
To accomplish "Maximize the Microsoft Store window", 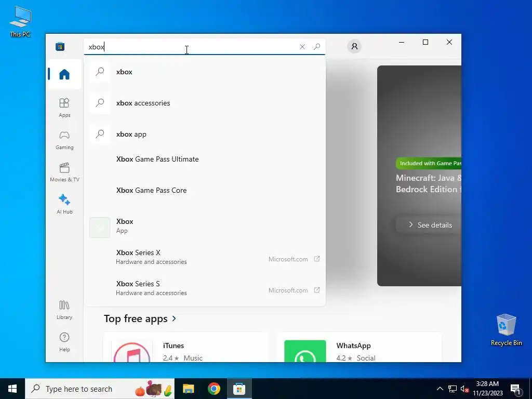I will coord(425,43).
